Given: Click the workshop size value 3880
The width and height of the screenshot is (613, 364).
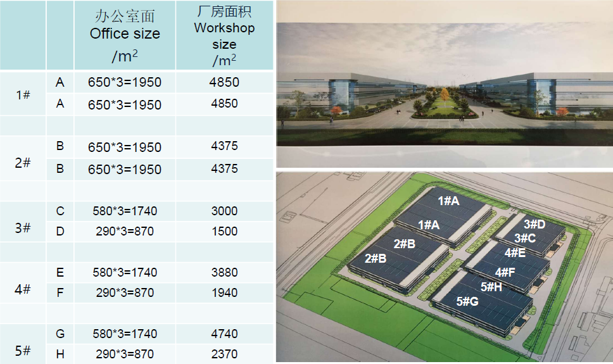Looking at the screenshot, I should tap(224, 272).
